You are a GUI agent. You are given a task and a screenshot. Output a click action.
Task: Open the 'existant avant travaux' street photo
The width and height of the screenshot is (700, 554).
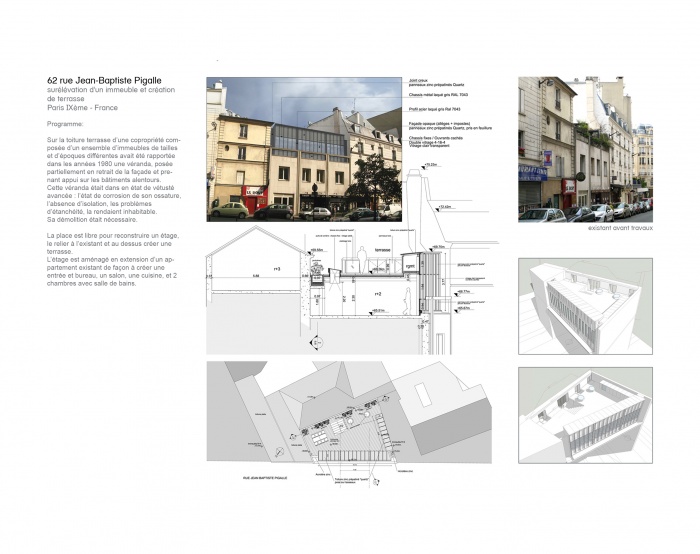pos(585,148)
